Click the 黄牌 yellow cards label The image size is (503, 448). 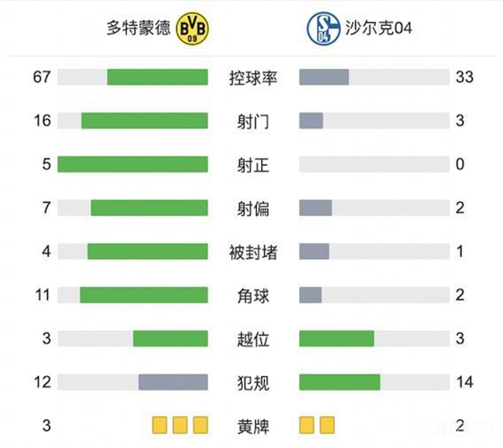(252, 427)
